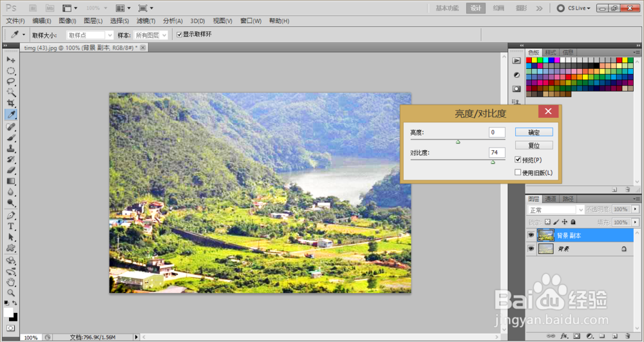Open the Masks panel icon in the dock

point(516,89)
